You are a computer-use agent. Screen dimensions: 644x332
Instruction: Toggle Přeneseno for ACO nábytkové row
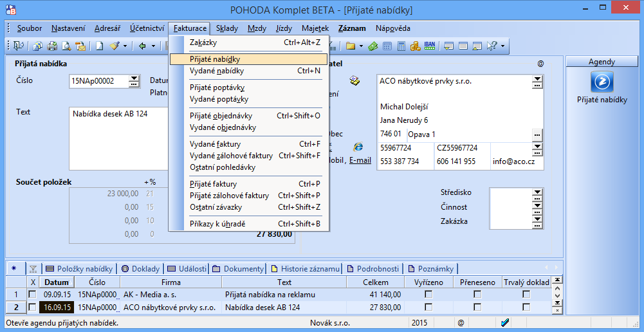(477, 307)
